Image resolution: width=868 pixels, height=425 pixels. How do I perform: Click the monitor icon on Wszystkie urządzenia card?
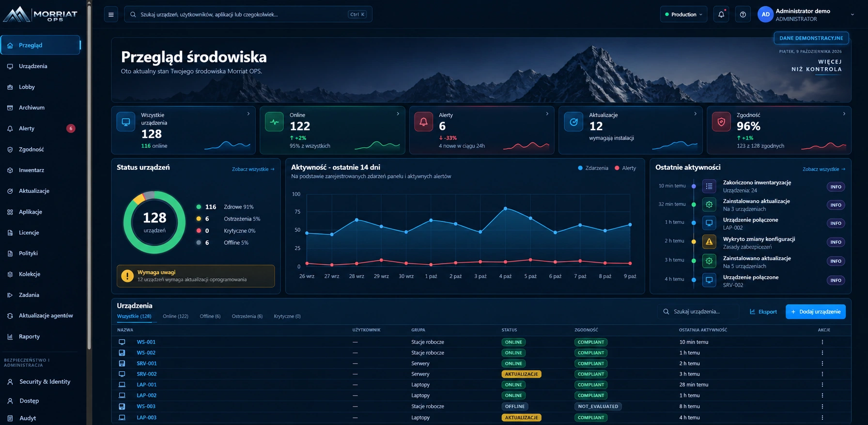coord(126,122)
